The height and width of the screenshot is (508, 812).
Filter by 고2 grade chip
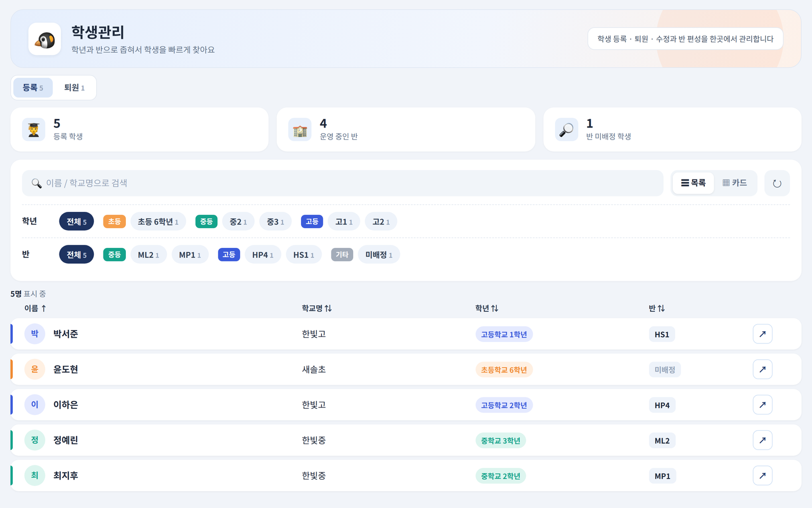coord(381,221)
